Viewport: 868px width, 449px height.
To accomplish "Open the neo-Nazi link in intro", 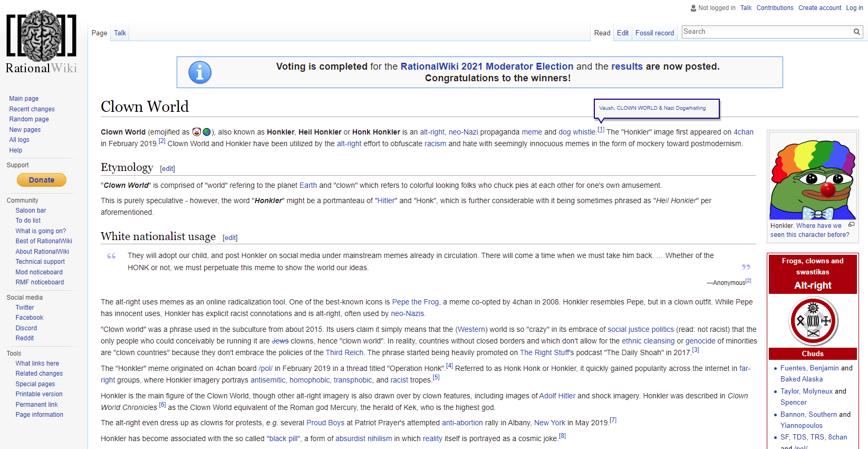I will 464,132.
